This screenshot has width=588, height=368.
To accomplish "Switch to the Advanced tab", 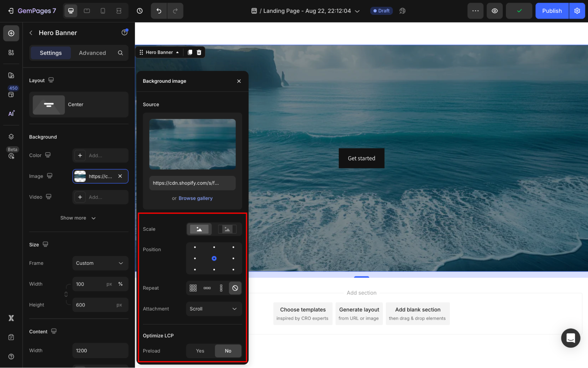I will pyautogui.click(x=92, y=53).
